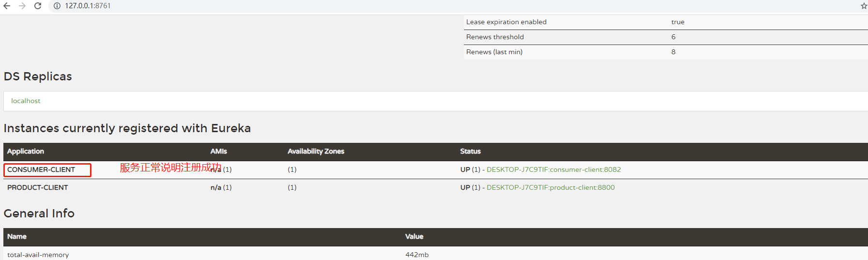Click the browser back arrow
This screenshot has height=260, width=868.
coord(7,6)
